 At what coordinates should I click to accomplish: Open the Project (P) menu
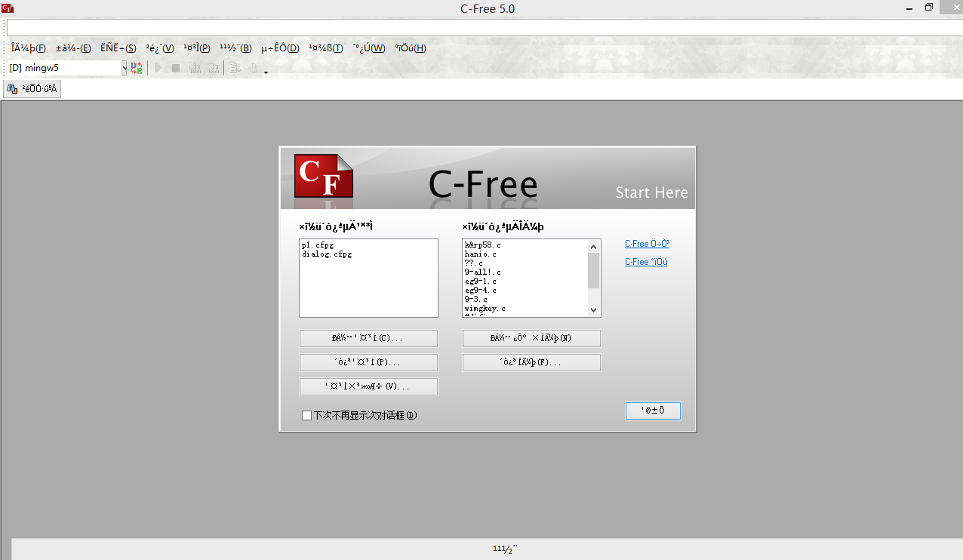point(197,48)
